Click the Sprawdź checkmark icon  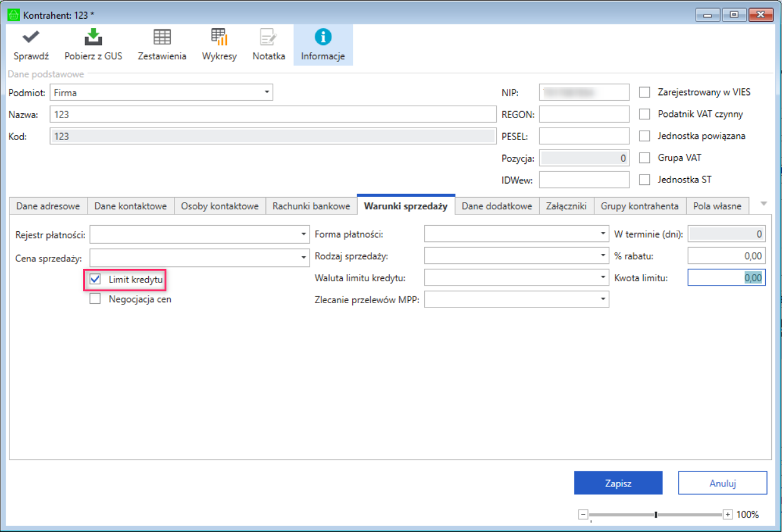[31, 37]
